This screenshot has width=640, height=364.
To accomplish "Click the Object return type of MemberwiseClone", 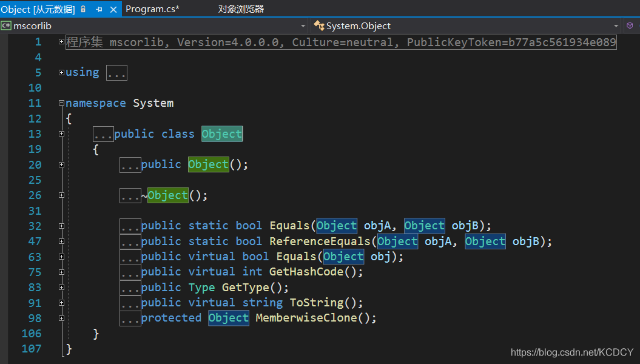I will [229, 318].
